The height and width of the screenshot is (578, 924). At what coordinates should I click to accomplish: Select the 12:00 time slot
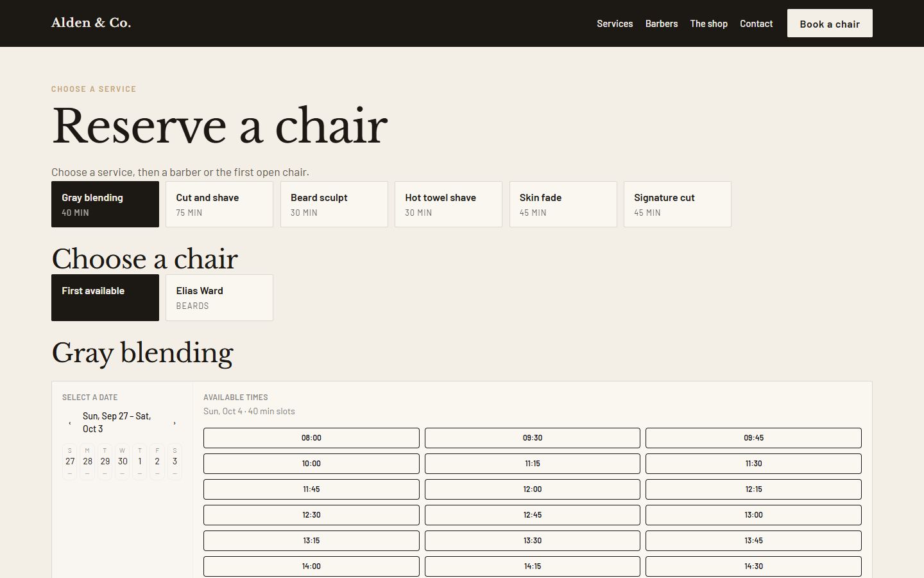coord(533,489)
